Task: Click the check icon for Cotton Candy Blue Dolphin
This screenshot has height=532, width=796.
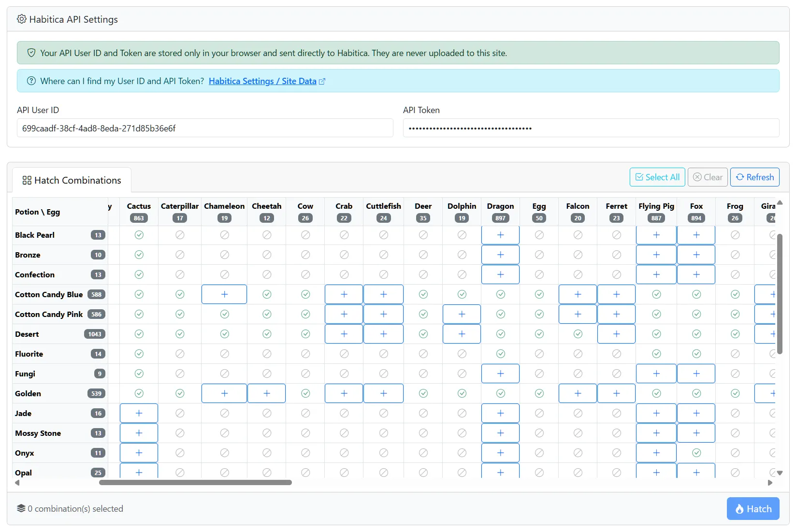Action: [462, 294]
